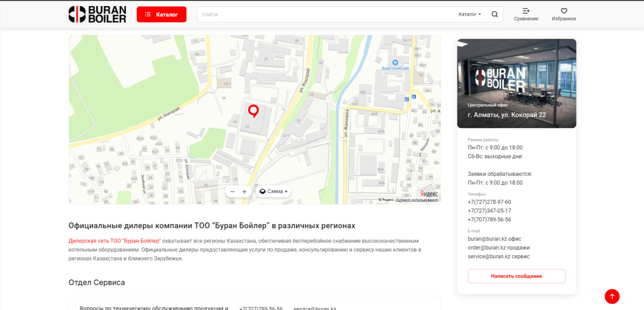This screenshot has width=644, height=310.
Task: Zoom in map with plus button
Action: 245,191
